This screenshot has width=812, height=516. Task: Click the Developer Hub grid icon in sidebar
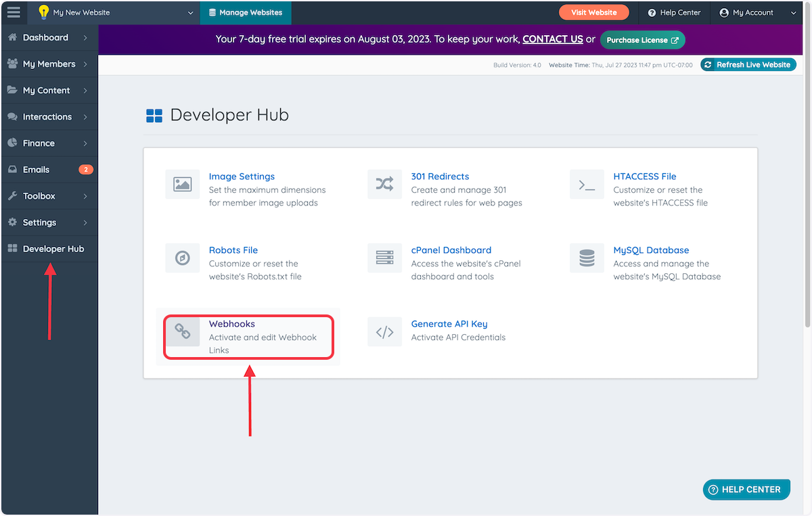12,248
